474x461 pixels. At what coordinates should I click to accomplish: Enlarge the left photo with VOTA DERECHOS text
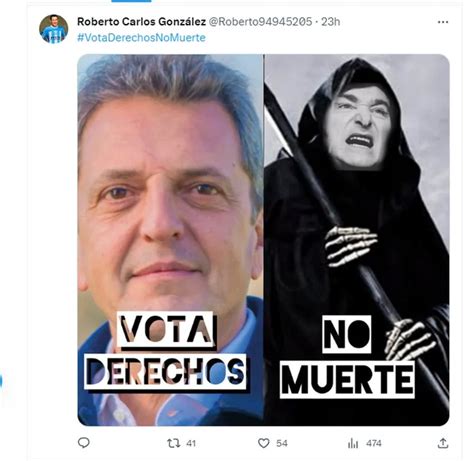click(x=170, y=240)
